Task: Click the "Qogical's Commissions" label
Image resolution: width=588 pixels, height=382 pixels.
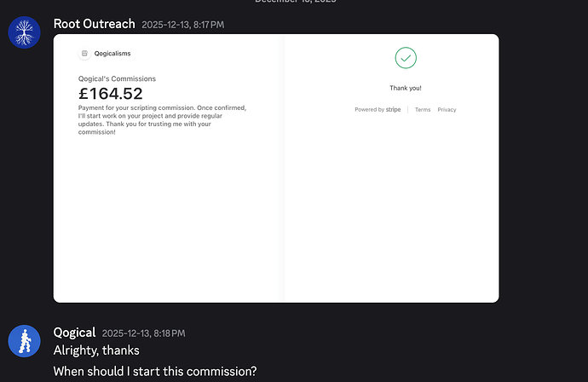Action: pyautogui.click(x=117, y=78)
